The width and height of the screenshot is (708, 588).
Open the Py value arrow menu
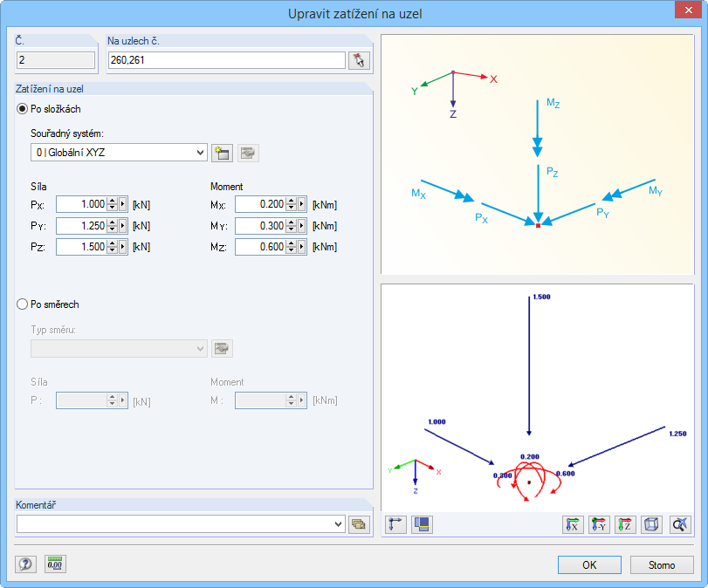click(x=123, y=226)
